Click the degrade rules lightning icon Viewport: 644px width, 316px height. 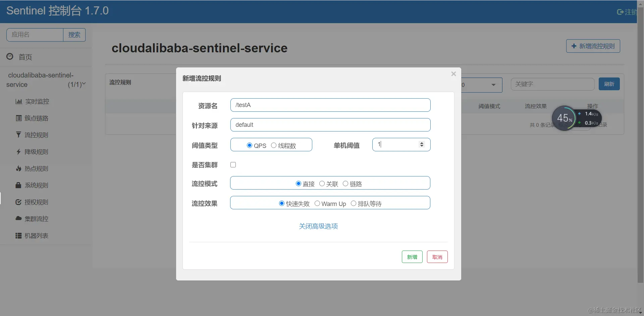coord(19,152)
